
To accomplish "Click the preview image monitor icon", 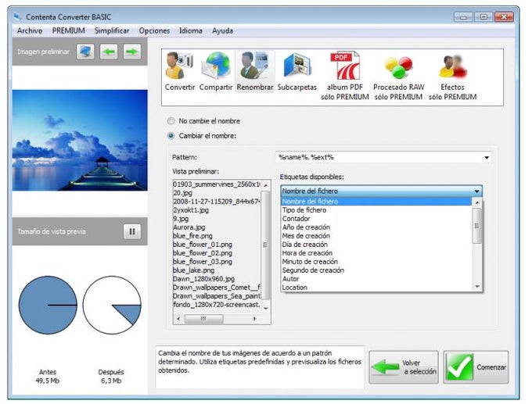I will [x=85, y=52].
